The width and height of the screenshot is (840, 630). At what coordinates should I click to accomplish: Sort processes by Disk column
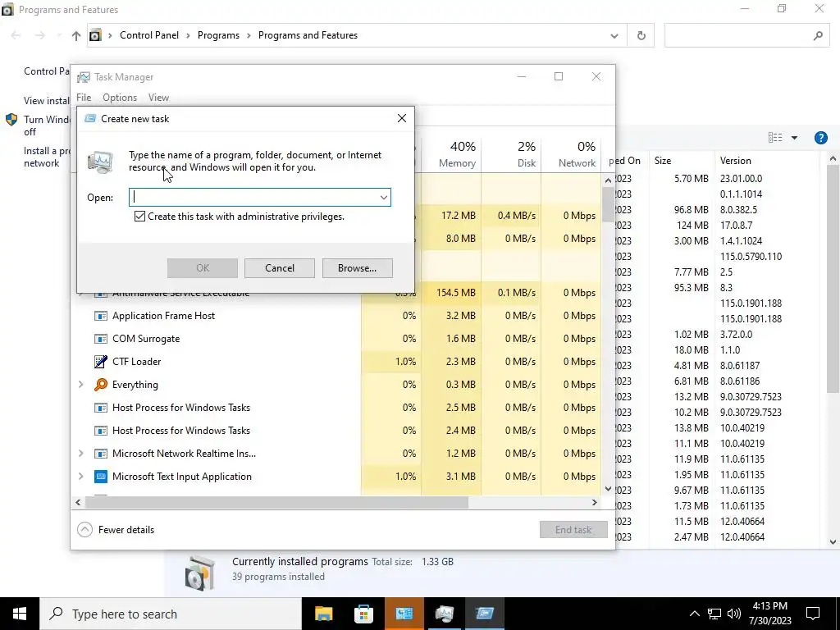[x=512, y=154]
